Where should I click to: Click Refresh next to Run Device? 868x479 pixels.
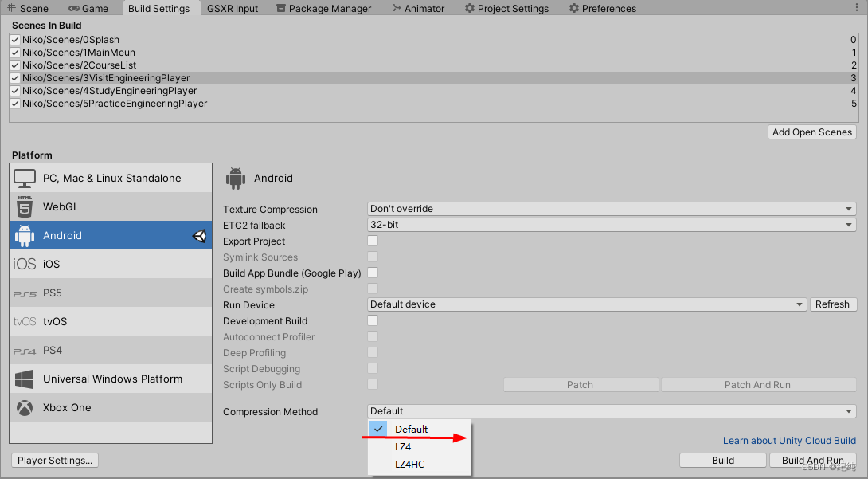(x=833, y=304)
